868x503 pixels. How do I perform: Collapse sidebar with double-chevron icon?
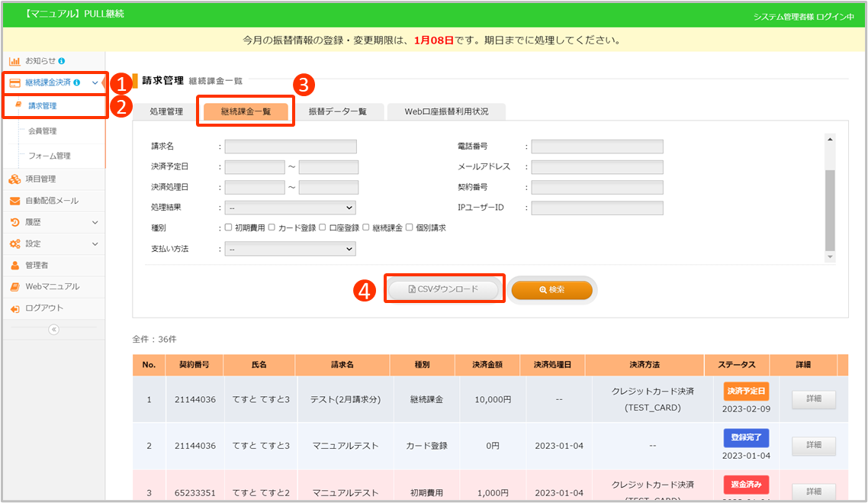pyautogui.click(x=53, y=330)
